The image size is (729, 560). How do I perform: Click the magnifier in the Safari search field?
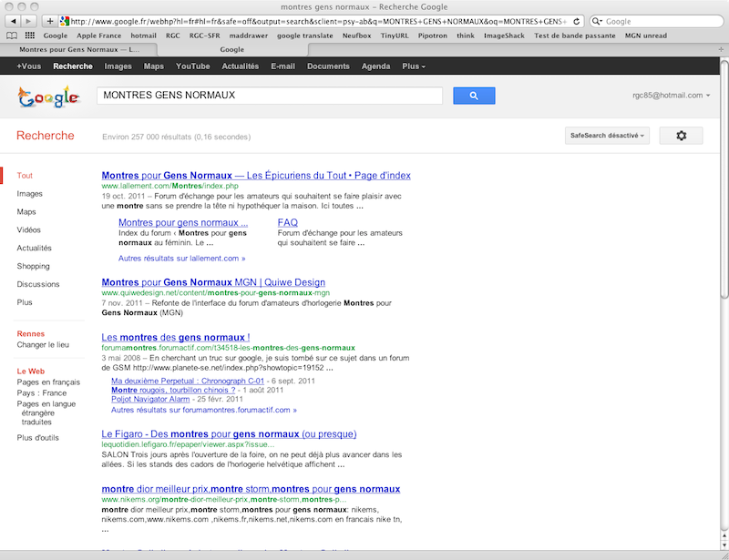[597, 21]
